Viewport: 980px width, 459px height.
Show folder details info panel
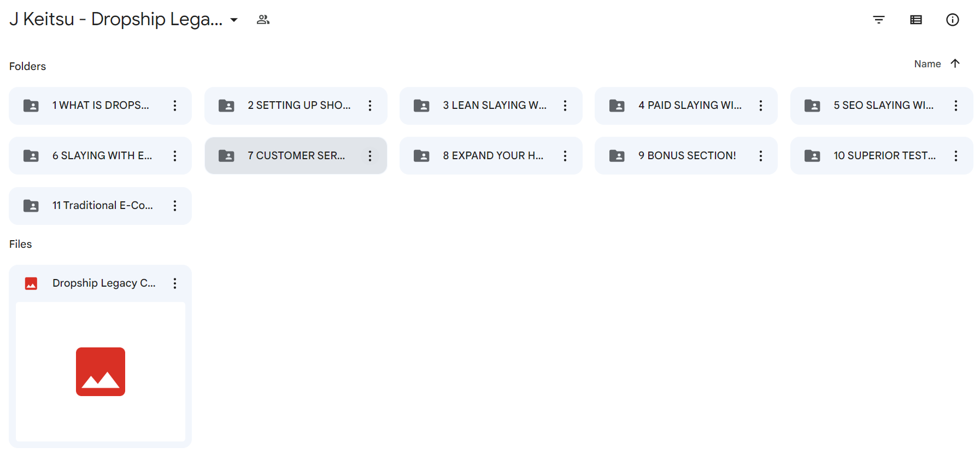point(952,20)
